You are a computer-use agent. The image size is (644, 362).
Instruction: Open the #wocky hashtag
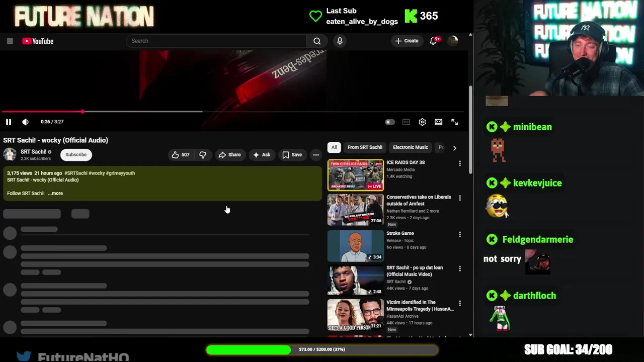tap(97, 173)
